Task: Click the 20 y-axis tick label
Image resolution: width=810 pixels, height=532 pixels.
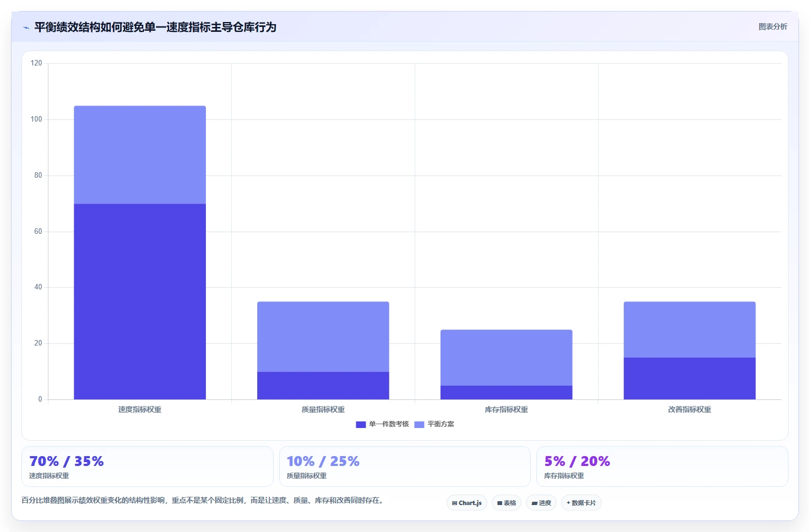Action: [x=38, y=343]
